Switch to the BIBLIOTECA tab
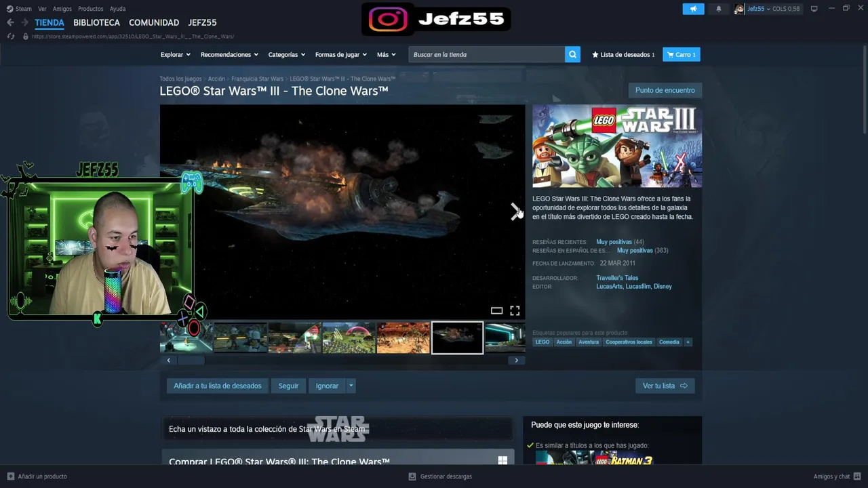The image size is (868, 488). (x=96, y=22)
